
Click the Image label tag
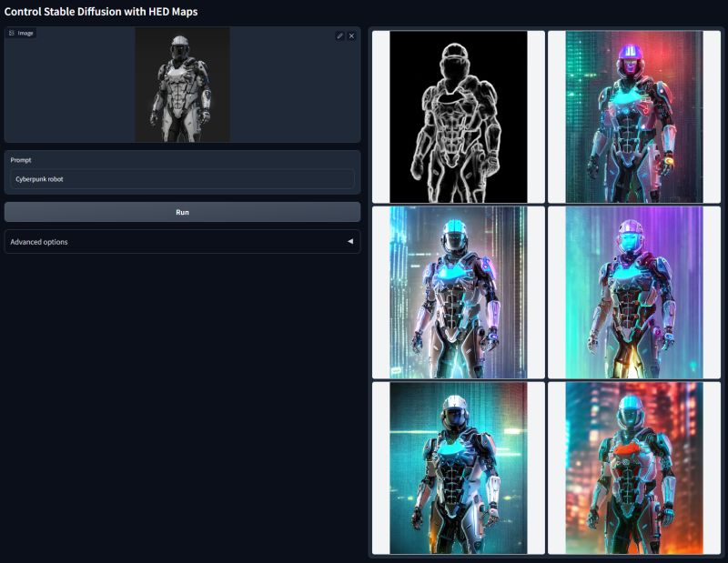pyautogui.click(x=24, y=32)
